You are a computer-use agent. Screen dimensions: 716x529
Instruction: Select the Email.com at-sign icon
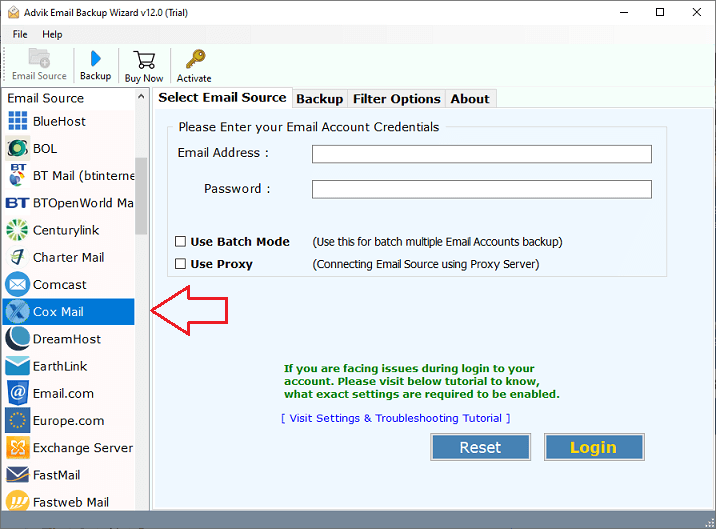[x=18, y=393]
